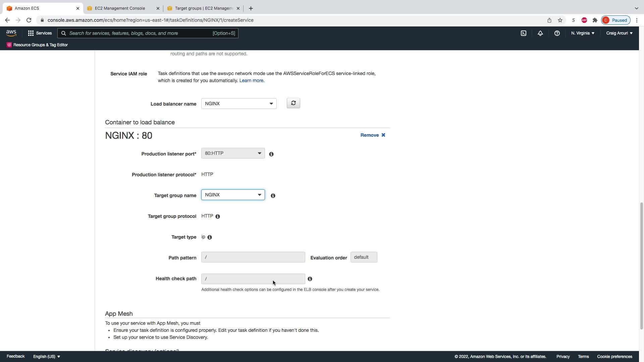The width and height of the screenshot is (644, 362).
Task: Open the Learn more link
Action: tap(252, 80)
